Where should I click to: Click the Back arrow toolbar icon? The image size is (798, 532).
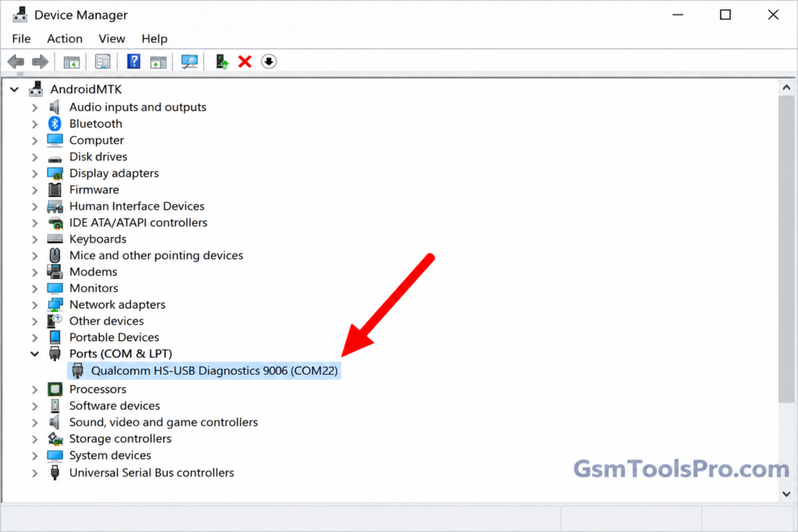pos(16,62)
